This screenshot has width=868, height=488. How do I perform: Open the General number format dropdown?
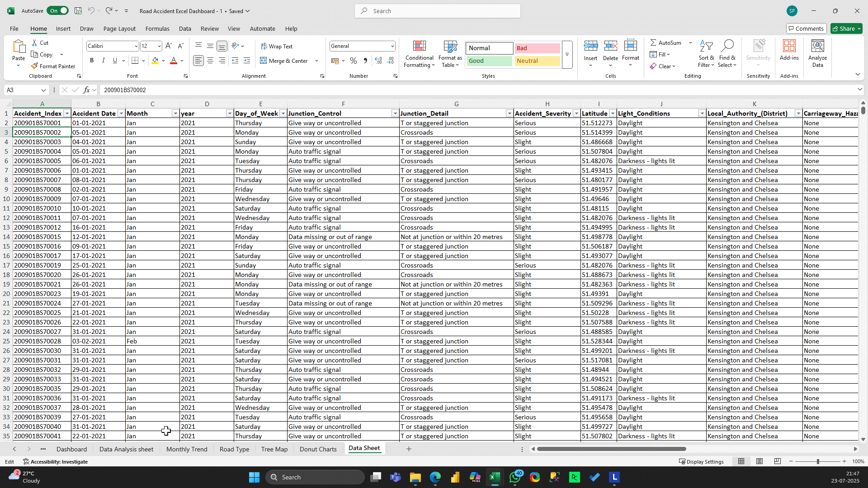pyautogui.click(x=392, y=46)
